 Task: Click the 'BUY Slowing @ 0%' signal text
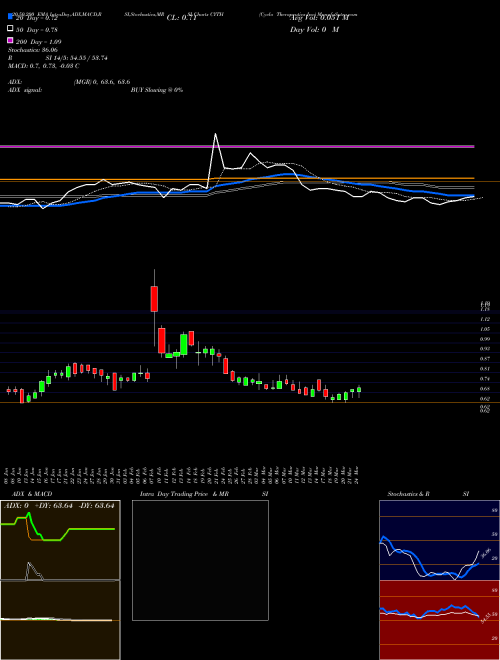157,90
